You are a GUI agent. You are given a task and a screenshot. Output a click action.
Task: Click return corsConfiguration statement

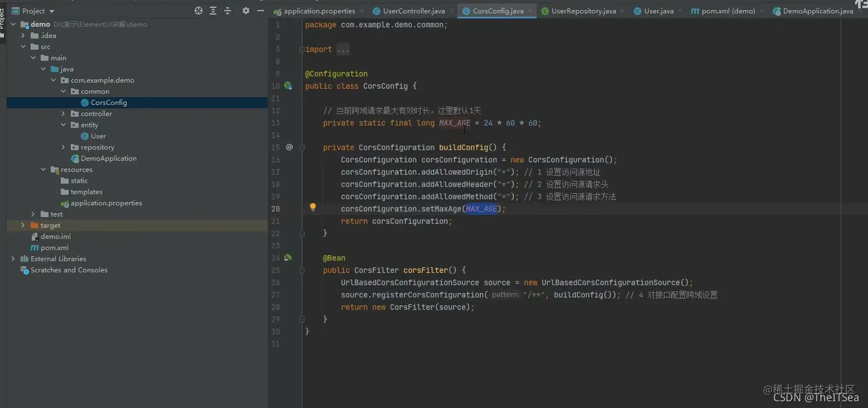(x=396, y=221)
